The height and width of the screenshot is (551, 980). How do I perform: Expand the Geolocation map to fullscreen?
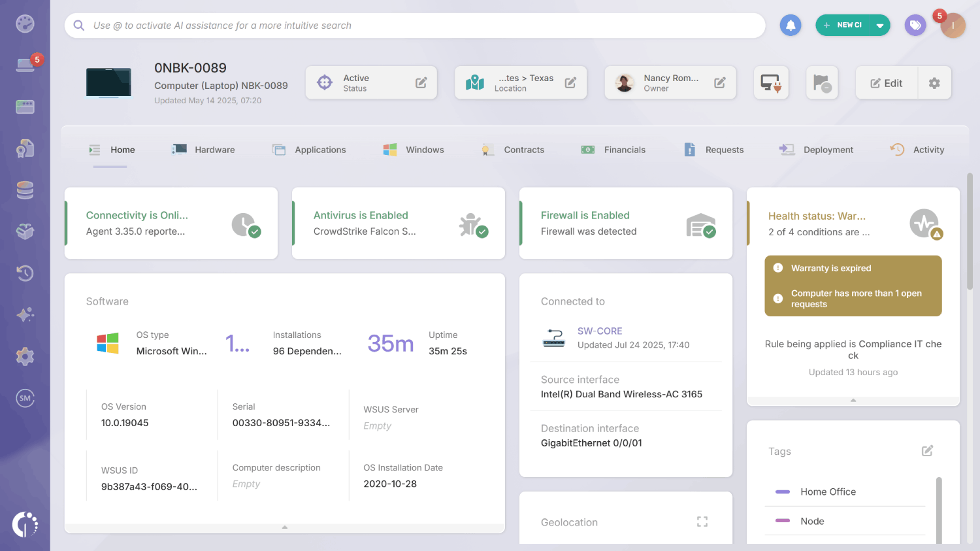[x=702, y=522]
